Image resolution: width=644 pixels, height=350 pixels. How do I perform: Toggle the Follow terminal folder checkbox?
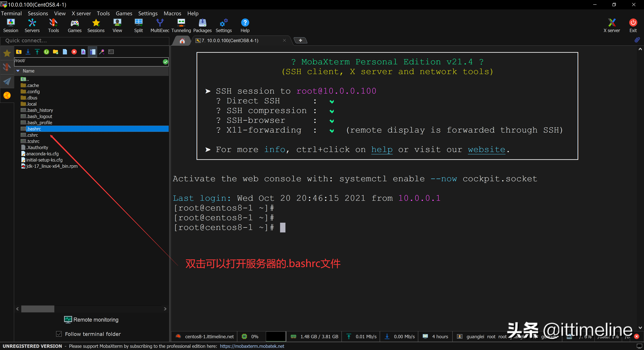[59, 334]
